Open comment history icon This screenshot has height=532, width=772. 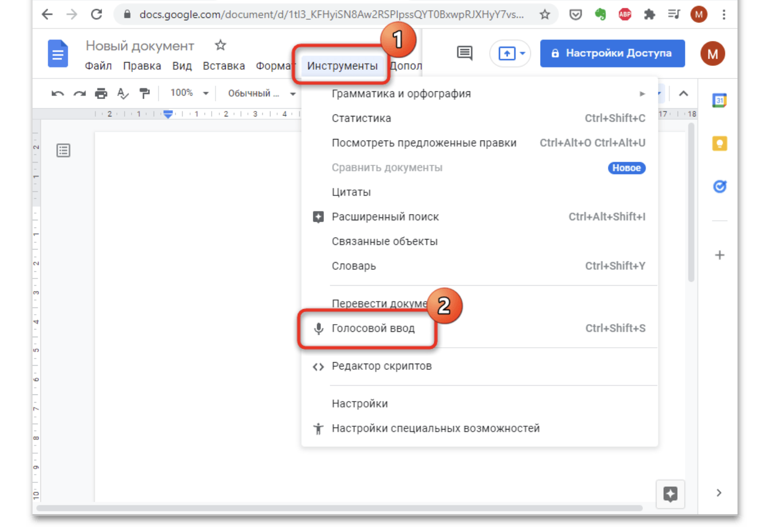tap(464, 53)
